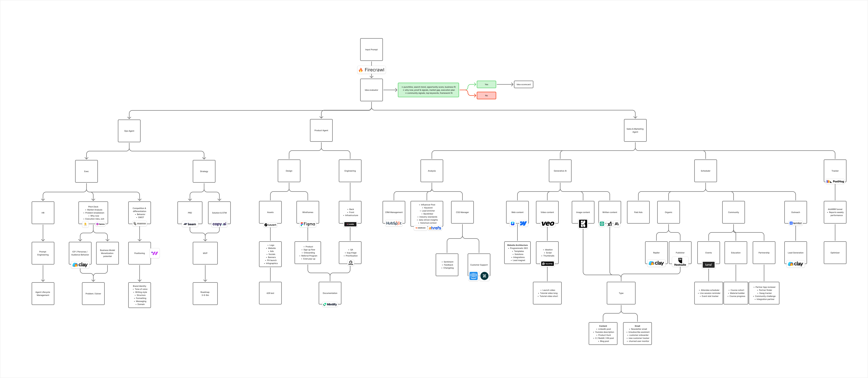The image size is (868, 378).
Task: Select the Anthropic icon under Written content
Action: pyautogui.click(x=617, y=224)
